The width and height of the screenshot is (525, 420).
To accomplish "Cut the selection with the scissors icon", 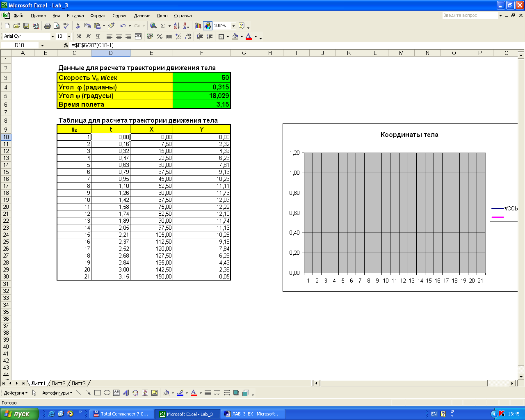I will [78, 26].
